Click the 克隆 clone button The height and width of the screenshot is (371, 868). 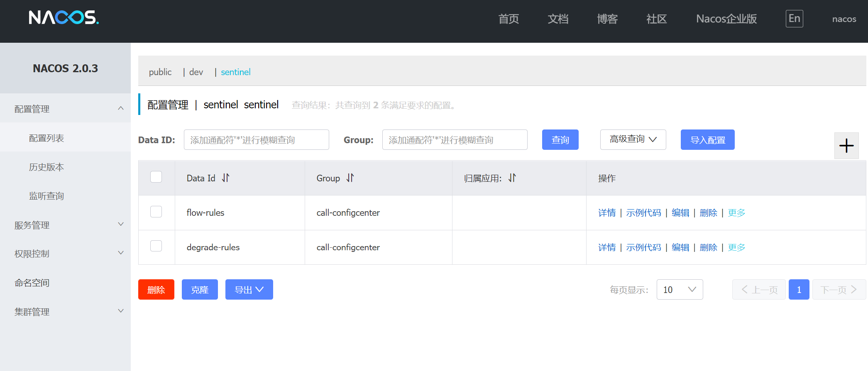click(x=200, y=290)
